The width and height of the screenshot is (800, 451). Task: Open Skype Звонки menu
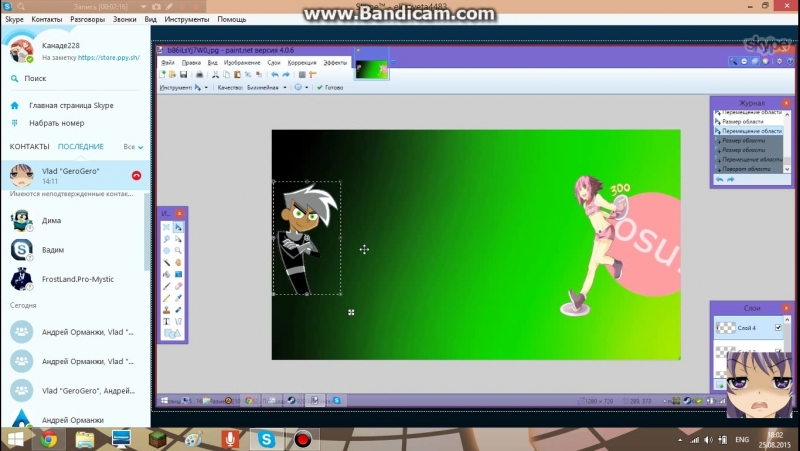124,19
